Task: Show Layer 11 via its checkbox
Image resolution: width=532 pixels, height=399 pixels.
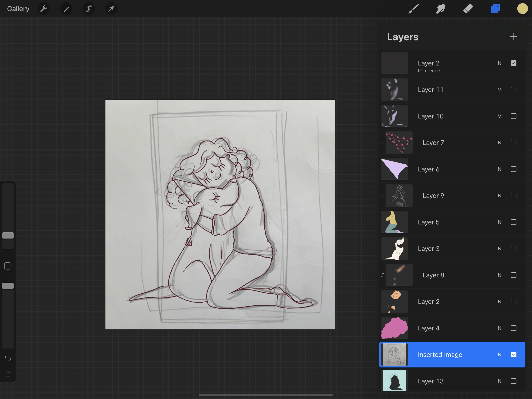Action: 514,90
